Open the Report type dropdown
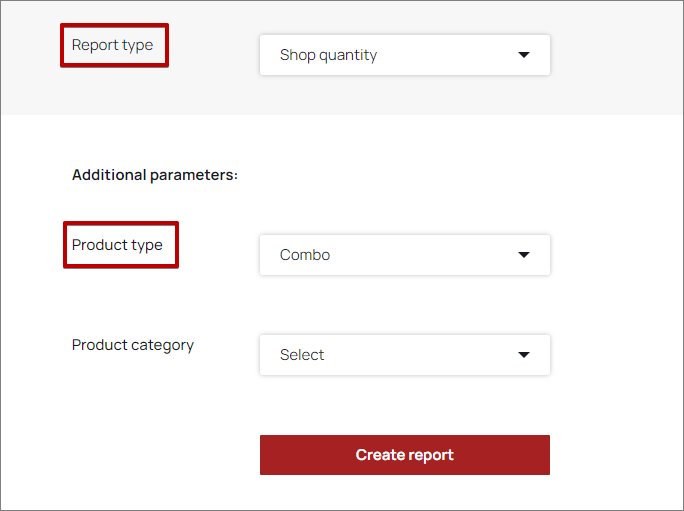684x511 pixels. click(x=404, y=55)
